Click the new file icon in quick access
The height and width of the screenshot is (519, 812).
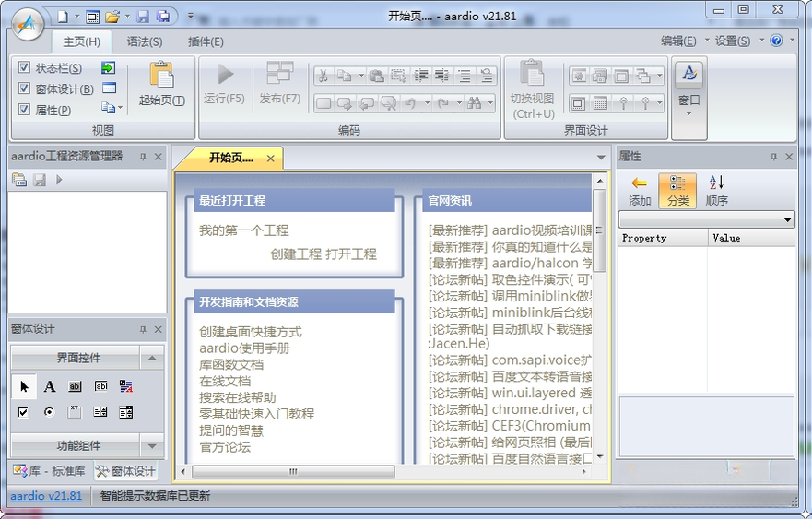pyautogui.click(x=63, y=17)
